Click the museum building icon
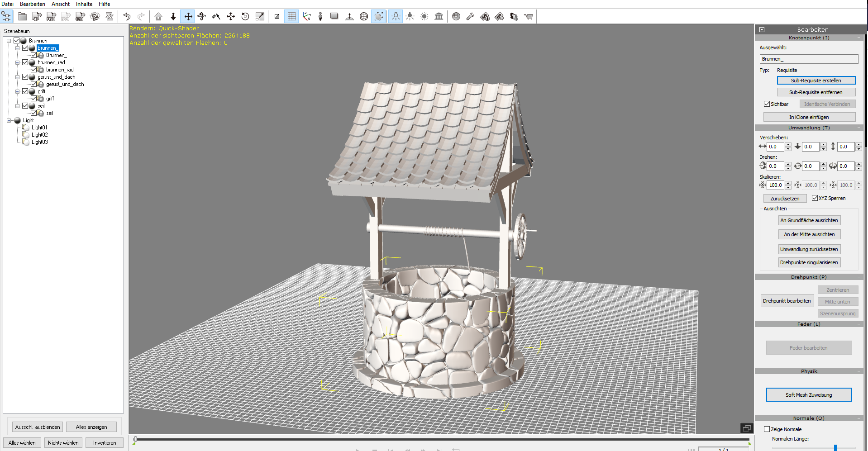Image resolution: width=868 pixels, height=451 pixels. pyautogui.click(x=439, y=17)
